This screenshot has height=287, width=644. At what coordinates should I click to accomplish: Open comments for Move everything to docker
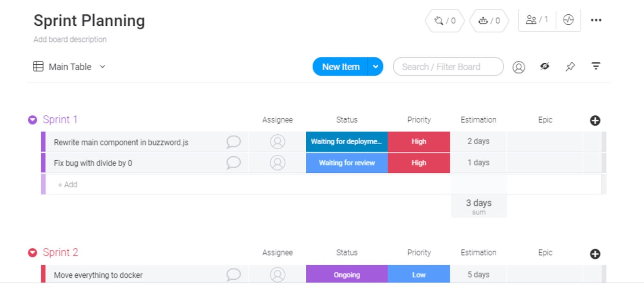click(233, 275)
